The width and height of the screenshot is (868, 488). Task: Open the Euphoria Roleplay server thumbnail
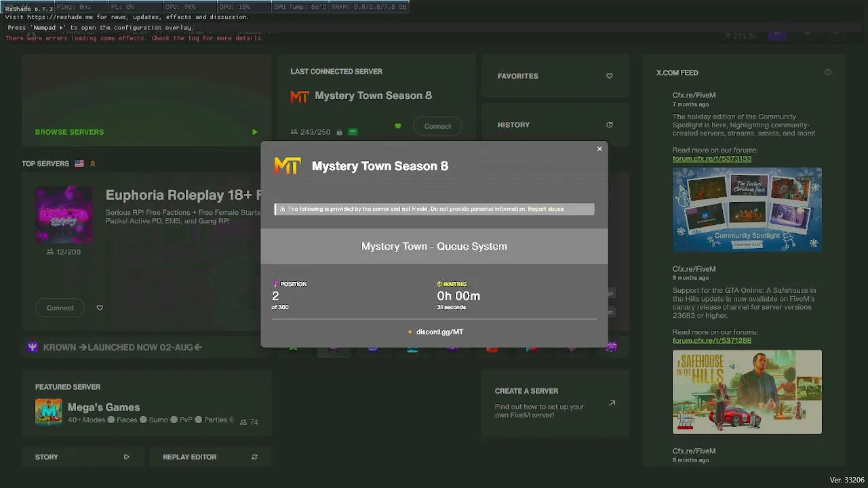pos(64,214)
